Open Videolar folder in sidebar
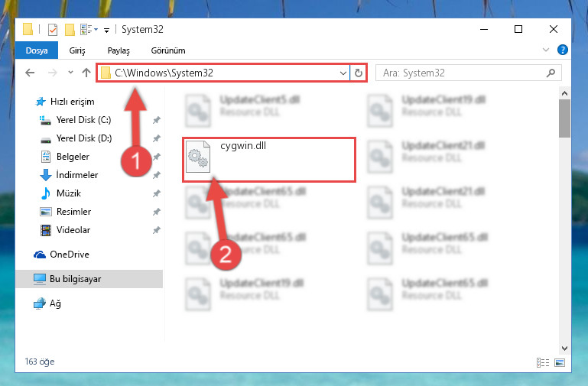 pyautogui.click(x=65, y=230)
